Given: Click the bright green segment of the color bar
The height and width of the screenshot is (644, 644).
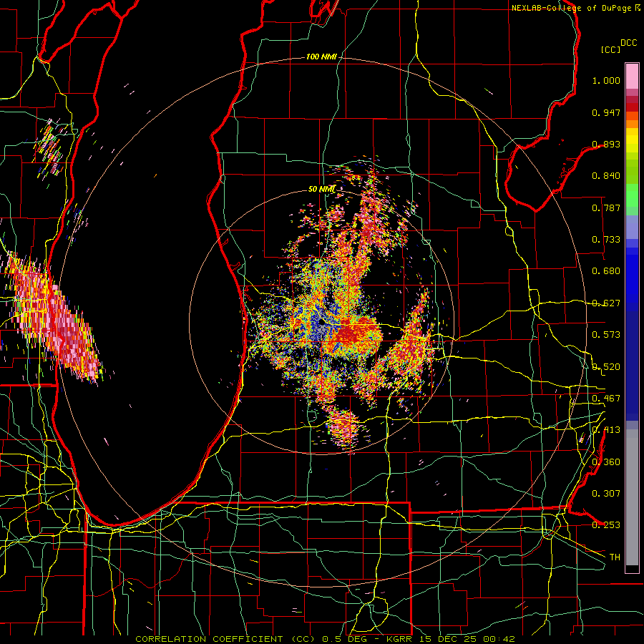Looking at the screenshot, I should (632, 195).
